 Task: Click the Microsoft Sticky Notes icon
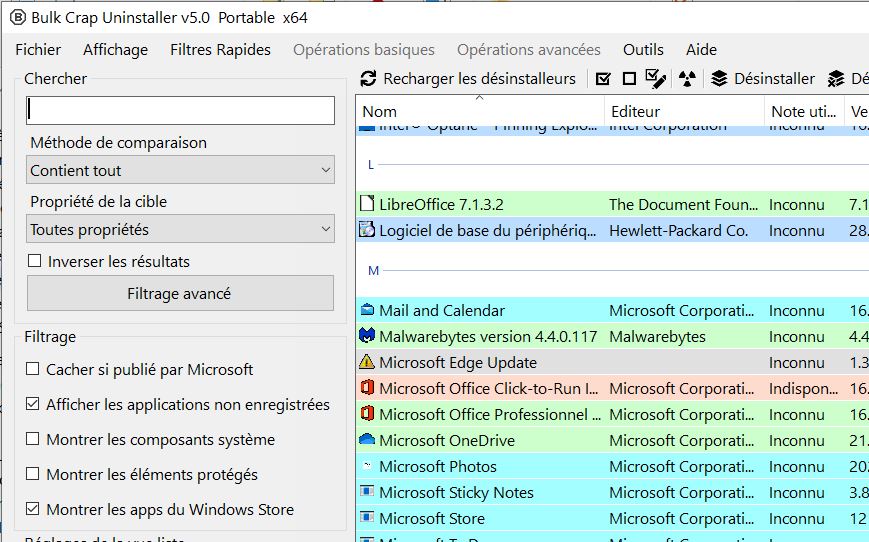tap(367, 491)
